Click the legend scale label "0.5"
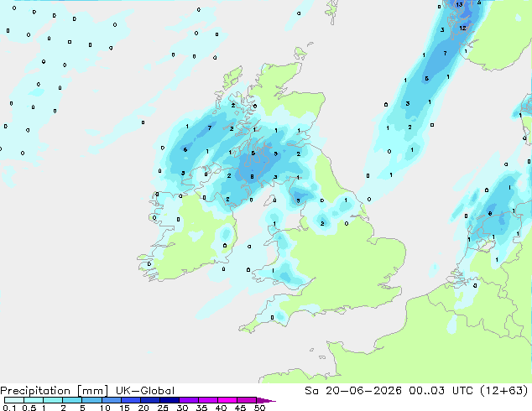 pos(29,408)
